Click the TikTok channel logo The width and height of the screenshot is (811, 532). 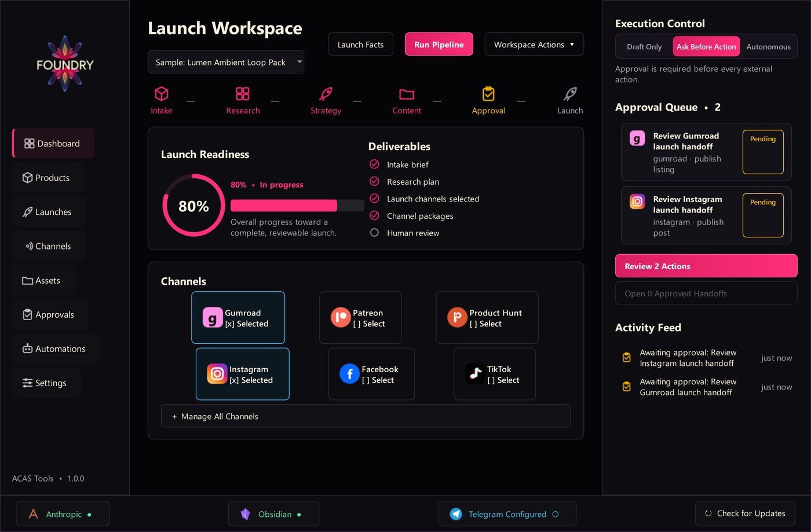coord(475,374)
